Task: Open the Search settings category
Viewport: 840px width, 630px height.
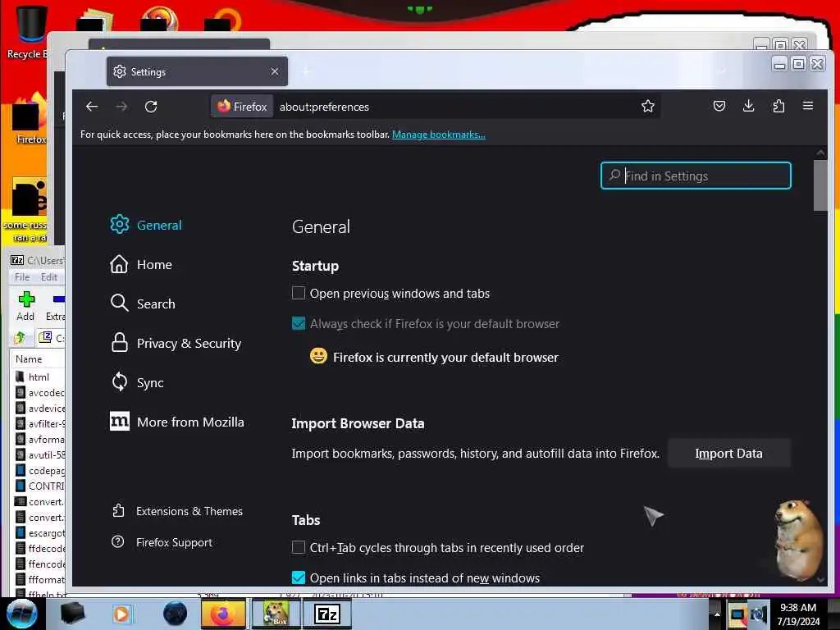Action: click(x=143, y=304)
